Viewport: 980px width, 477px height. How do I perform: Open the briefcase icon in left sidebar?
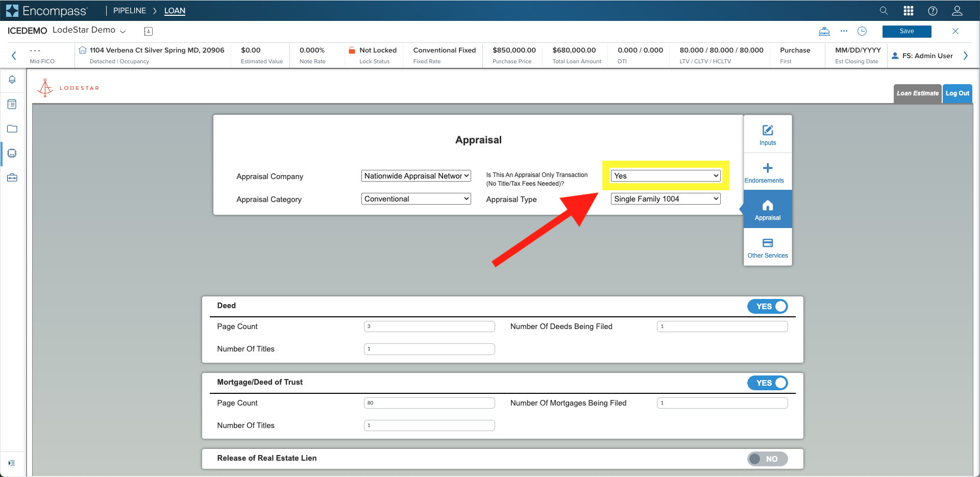12,178
